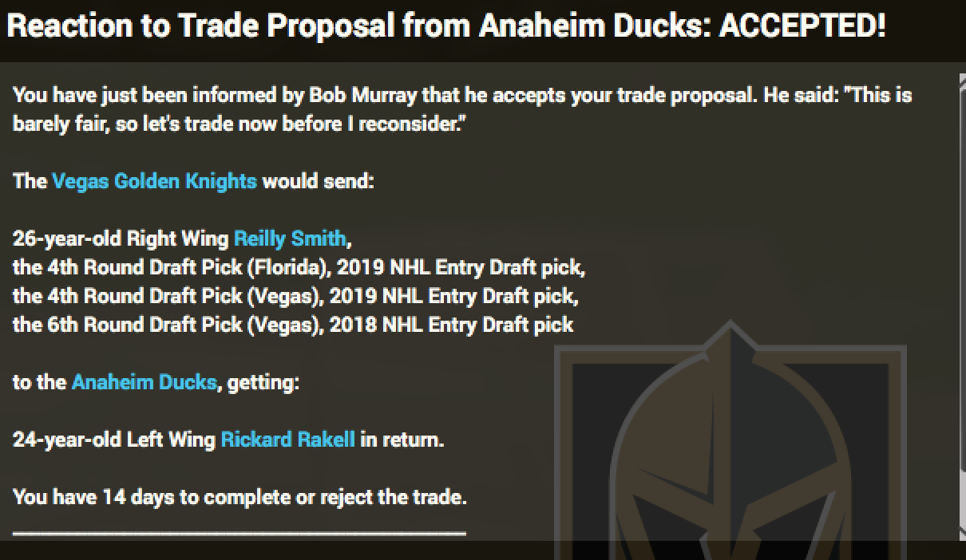Image resolution: width=966 pixels, height=560 pixels.
Task: Click the word ACCEPTED! in the header
Action: click(x=802, y=26)
